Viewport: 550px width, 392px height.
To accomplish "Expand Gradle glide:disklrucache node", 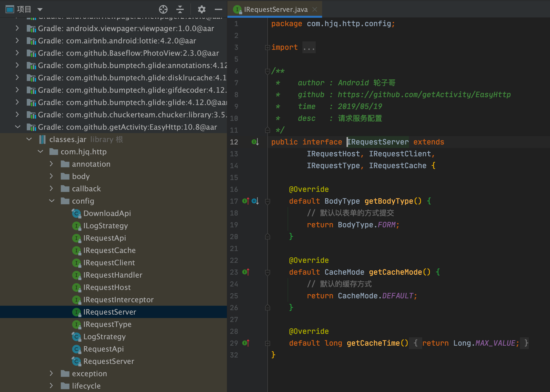I will click(17, 78).
